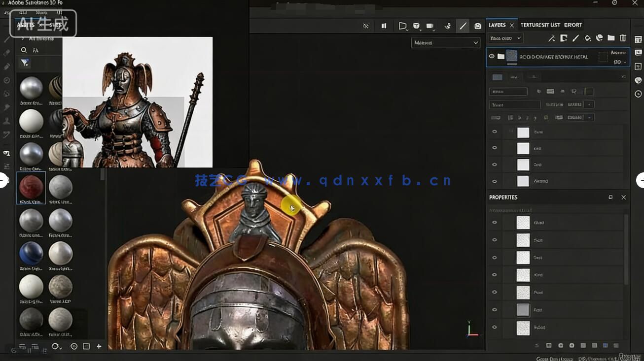Click the search magnifier in the Assets panel
Image resolution: width=644 pixels, height=361 pixels.
(24, 50)
